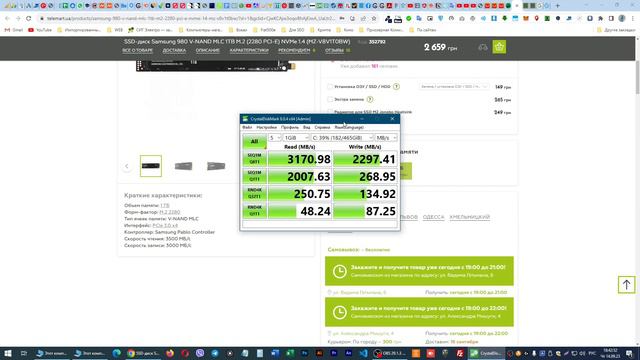Click the browser address bar URL
The image size is (640, 360).
pyautogui.click(x=191, y=18)
